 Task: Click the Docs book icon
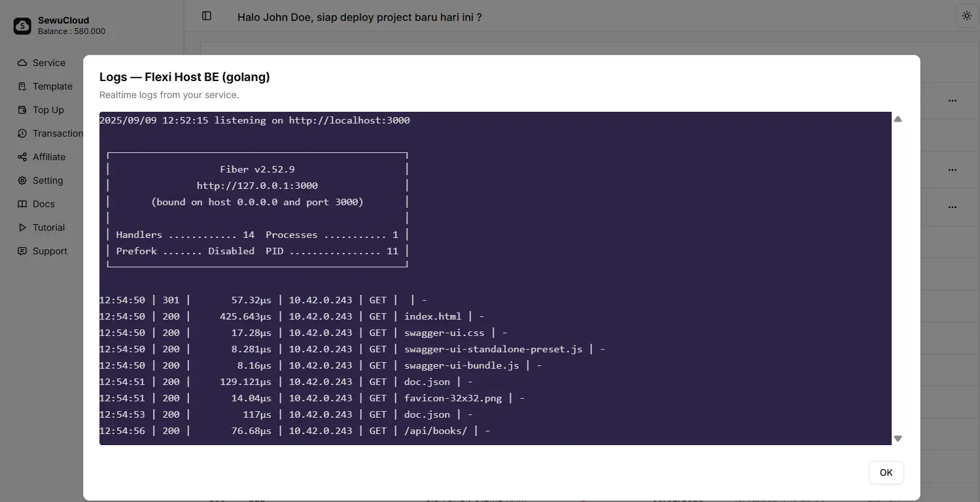coord(22,204)
